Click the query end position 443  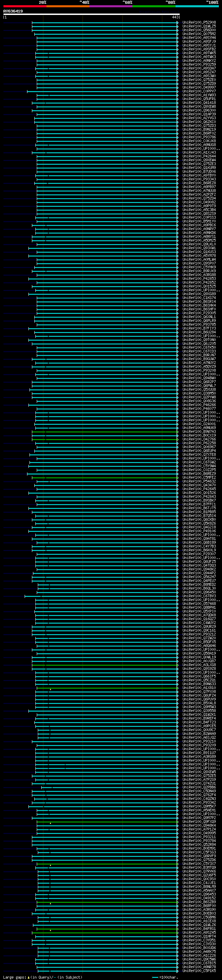point(175,17)
